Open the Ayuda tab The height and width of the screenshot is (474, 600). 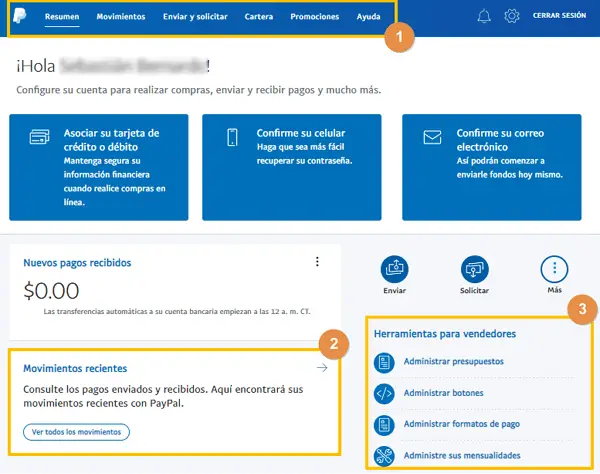368,17
